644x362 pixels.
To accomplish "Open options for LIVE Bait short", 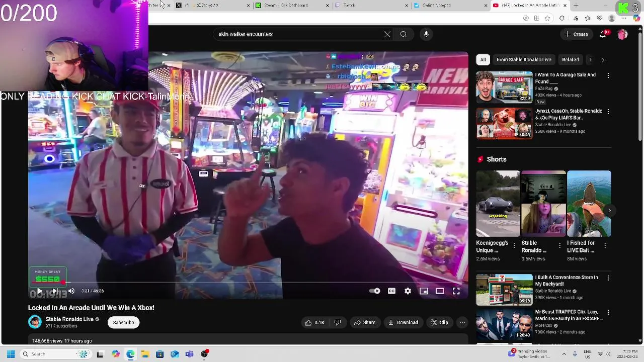I will pyautogui.click(x=605, y=245).
